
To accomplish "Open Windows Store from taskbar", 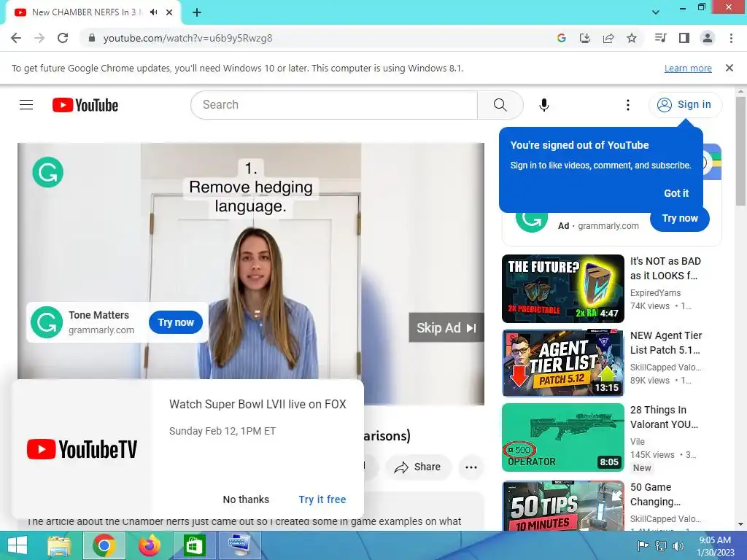I will 194,545.
